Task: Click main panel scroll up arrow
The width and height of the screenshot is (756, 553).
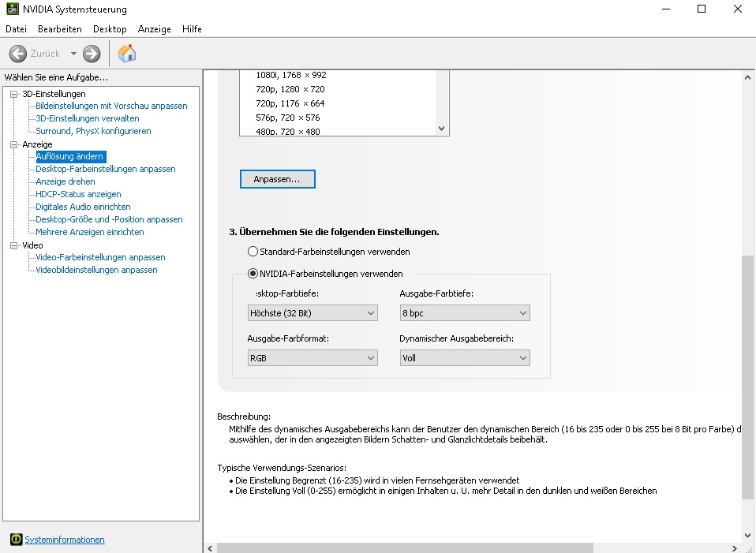Action: click(x=748, y=77)
